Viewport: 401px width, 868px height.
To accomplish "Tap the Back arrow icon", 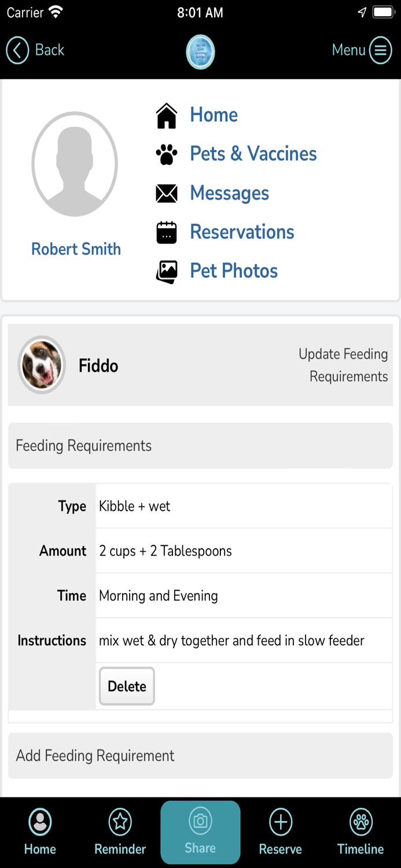I will [17, 50].
